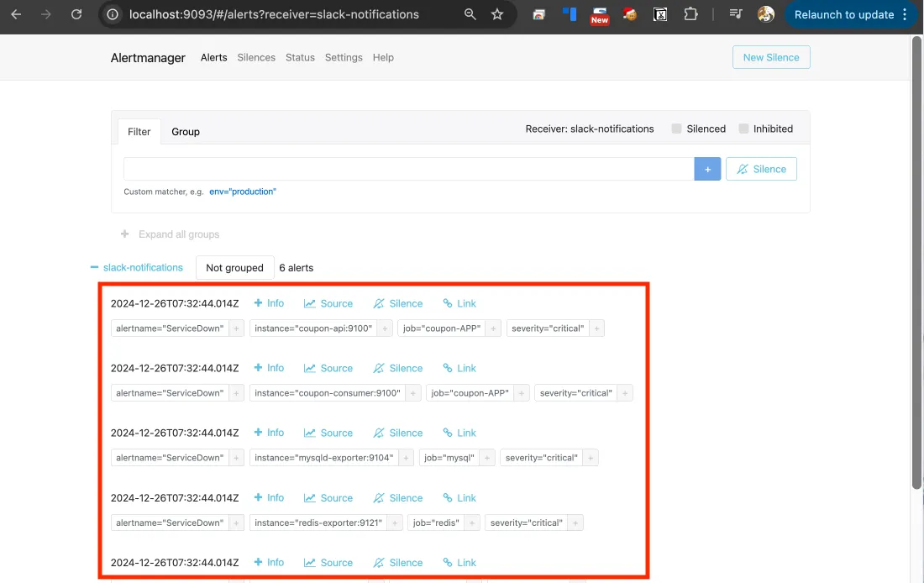
Task: Open the Status nav item
Action: point(300,58)
